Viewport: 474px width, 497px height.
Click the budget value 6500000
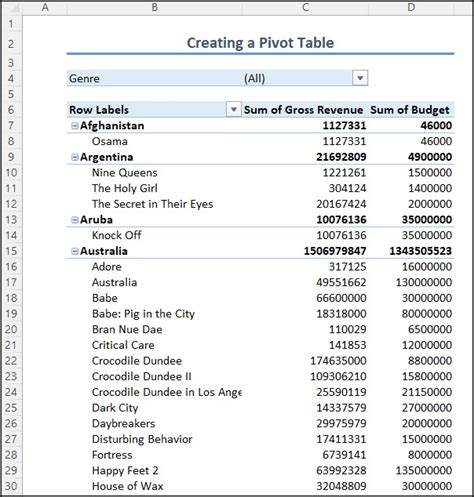(x=430, y=329)
